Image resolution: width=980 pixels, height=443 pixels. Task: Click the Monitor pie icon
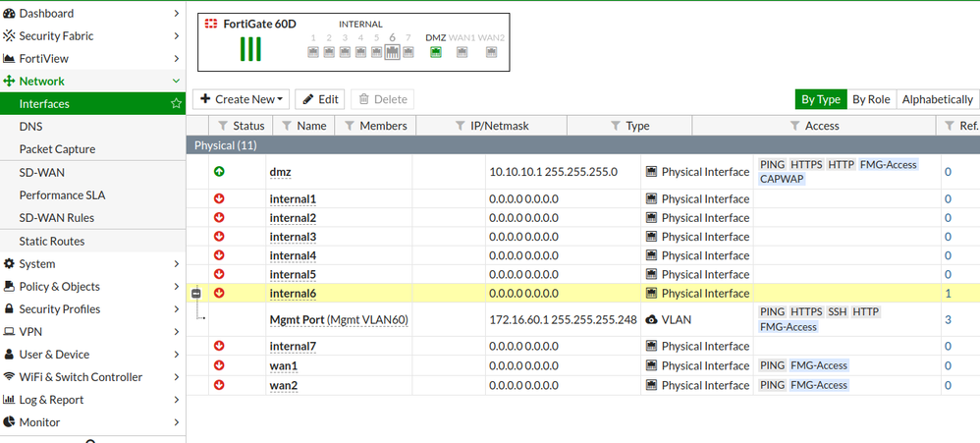[9, 422]
